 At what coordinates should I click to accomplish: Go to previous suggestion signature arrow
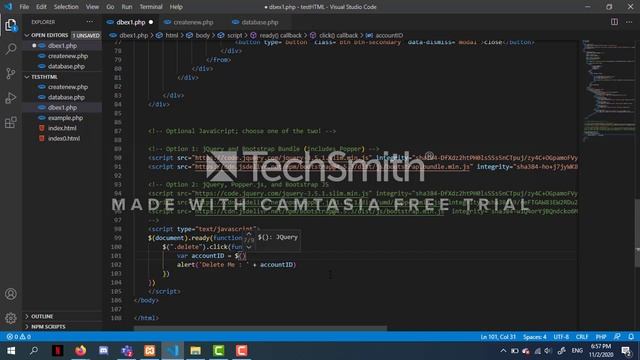click(x=249, y=234)
